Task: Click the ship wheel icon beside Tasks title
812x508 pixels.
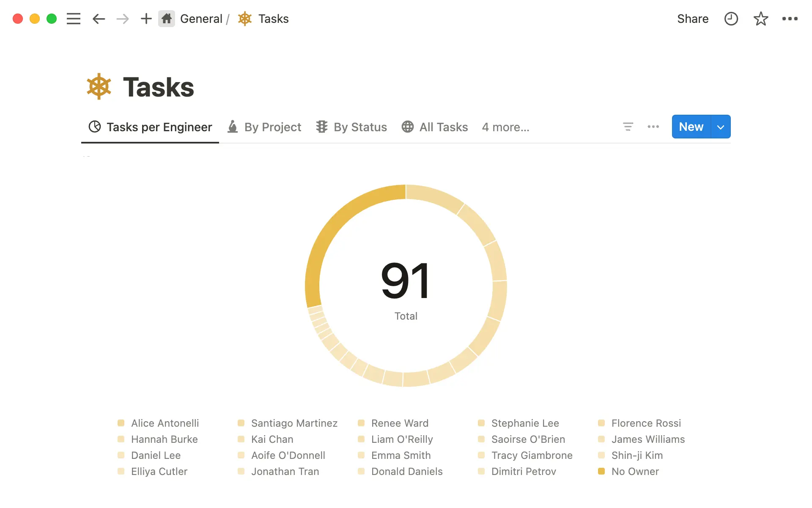Action: click(x=98, y=86)
